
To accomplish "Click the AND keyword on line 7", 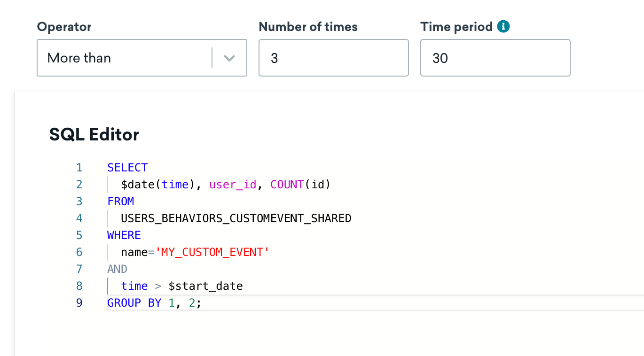I will (x=117, y=269).
